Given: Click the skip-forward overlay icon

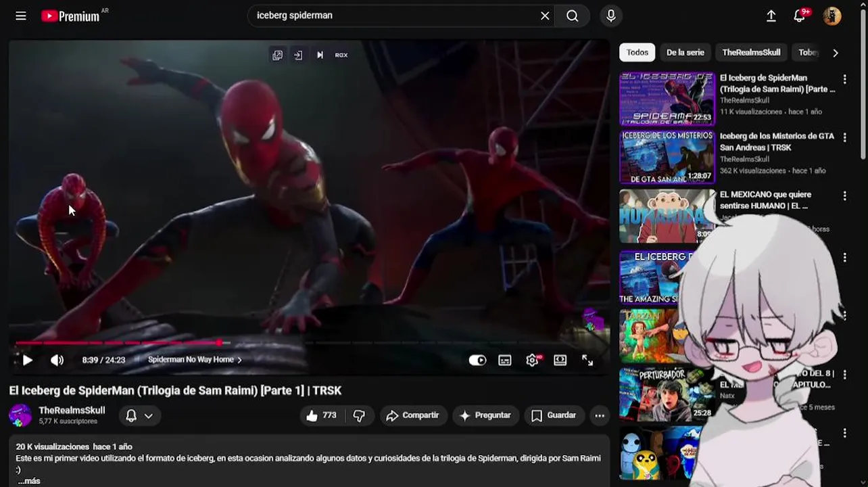Looking at the screenshot, I should 320,55.
